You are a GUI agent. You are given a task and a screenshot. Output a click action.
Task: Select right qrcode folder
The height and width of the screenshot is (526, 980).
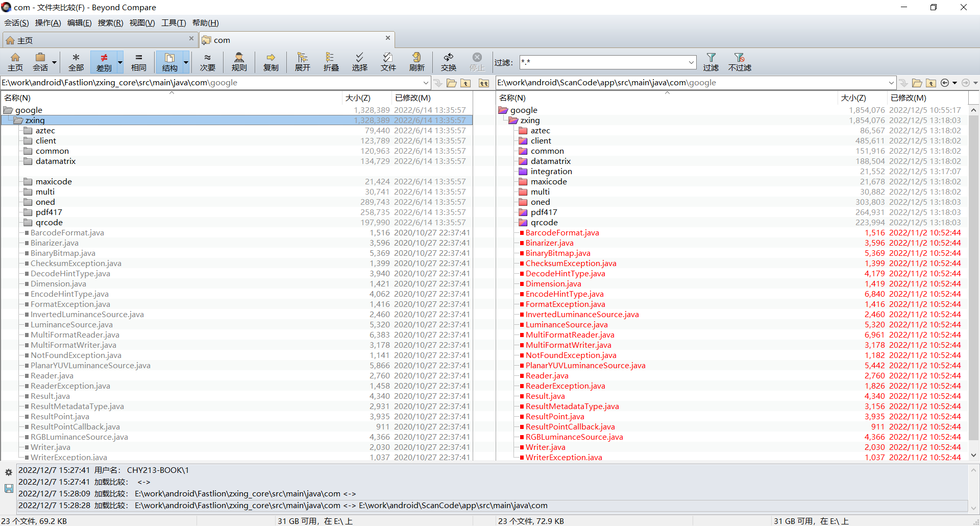tap(544, 223)
